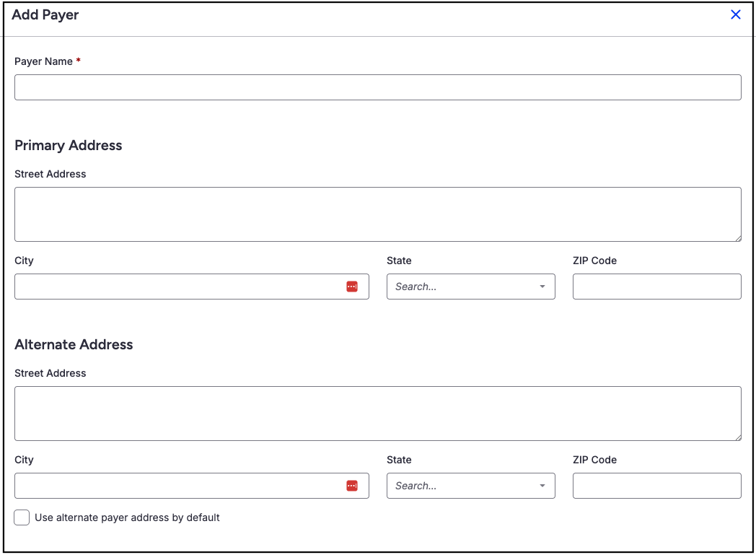Click the red password manager icon in Primary City
The height and width of the screenshot is (555, 756).
pos(352,287)
